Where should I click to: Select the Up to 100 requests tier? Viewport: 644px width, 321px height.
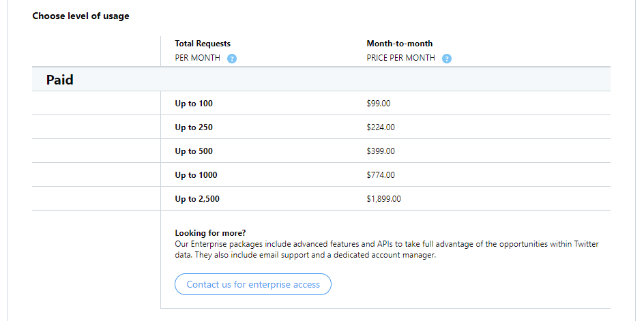pos(194,104)
